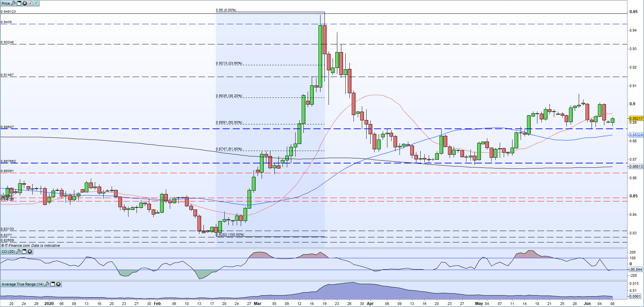Click the Jun label on time axis
The width and height of the screenshot is (644, 307).
(x=587, y=304)
